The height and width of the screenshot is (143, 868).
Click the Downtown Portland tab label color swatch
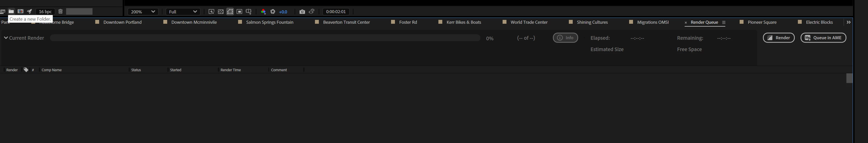[97, 22]
